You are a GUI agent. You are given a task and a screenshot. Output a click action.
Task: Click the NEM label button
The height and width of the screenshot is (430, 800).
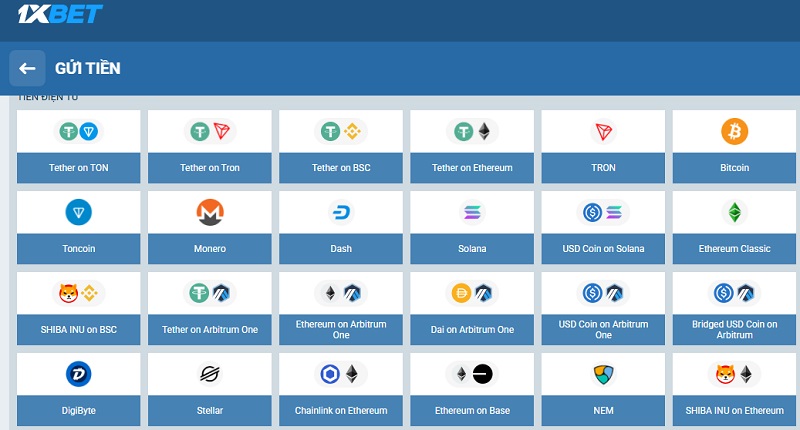[x=603, y=411]
